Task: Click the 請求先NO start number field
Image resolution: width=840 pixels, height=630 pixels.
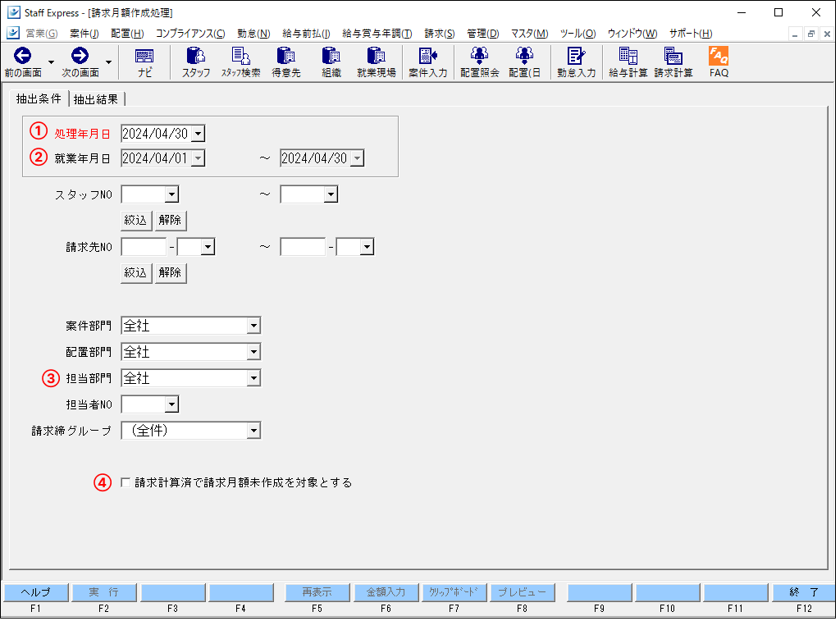Action: 144,247
